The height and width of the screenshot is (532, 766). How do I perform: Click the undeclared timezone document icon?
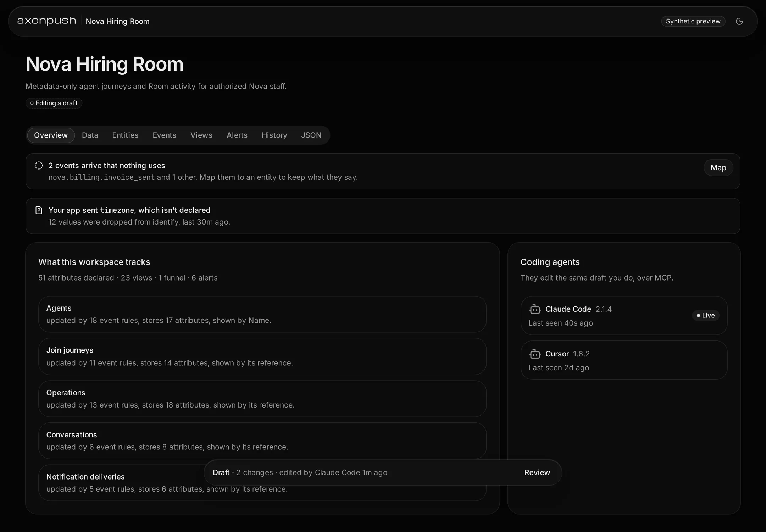click(x=39, y=210)
